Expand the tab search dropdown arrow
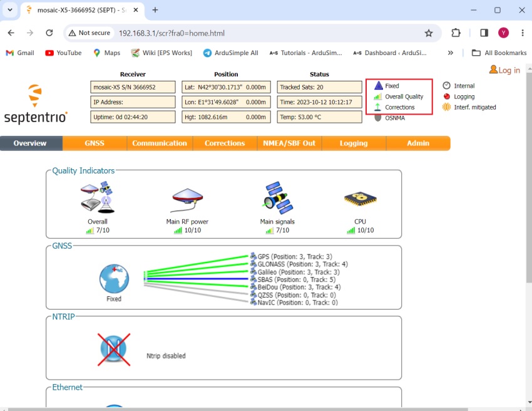Viewport: 532px width, 411px height. click(x=10, y=10)
